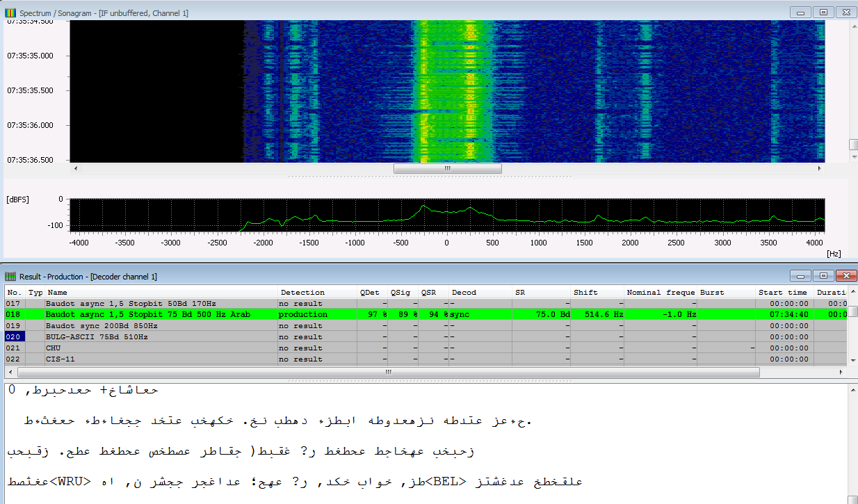Viewport: 858px width, 504px height.
Task: Minimize the Spectrum / Sonagram window
Action: 802,13
